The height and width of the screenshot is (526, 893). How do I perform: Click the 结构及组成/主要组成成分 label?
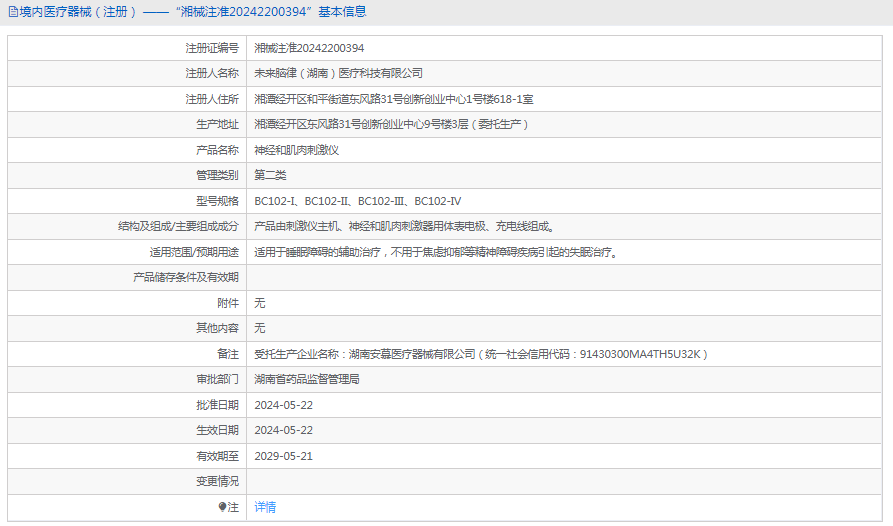(178, 226)
